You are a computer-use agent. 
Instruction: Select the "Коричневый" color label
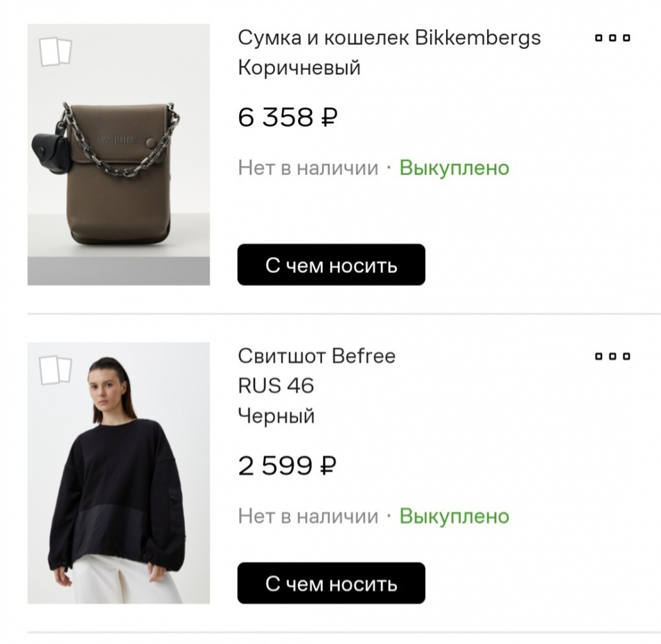click(299, 68)
